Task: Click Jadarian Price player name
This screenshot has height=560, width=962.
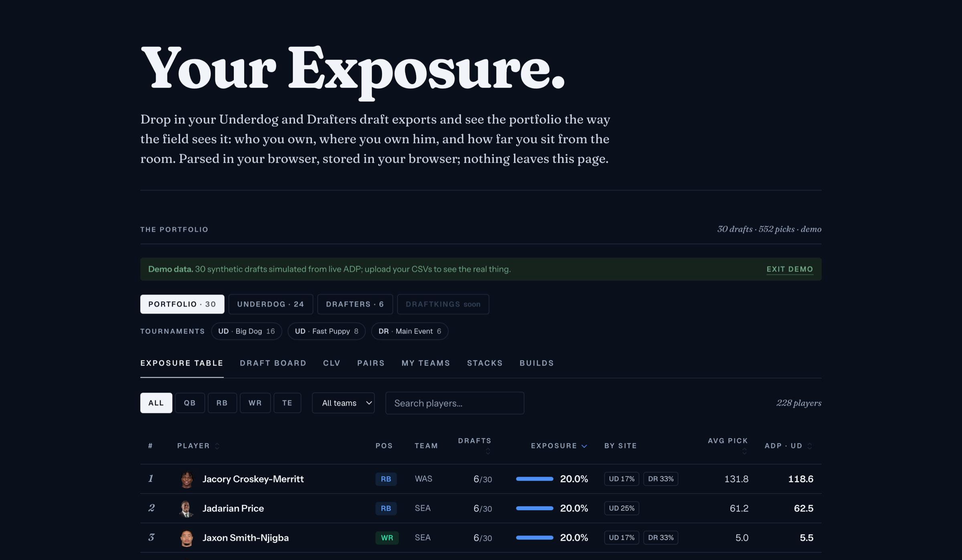Action: [233, 508]
